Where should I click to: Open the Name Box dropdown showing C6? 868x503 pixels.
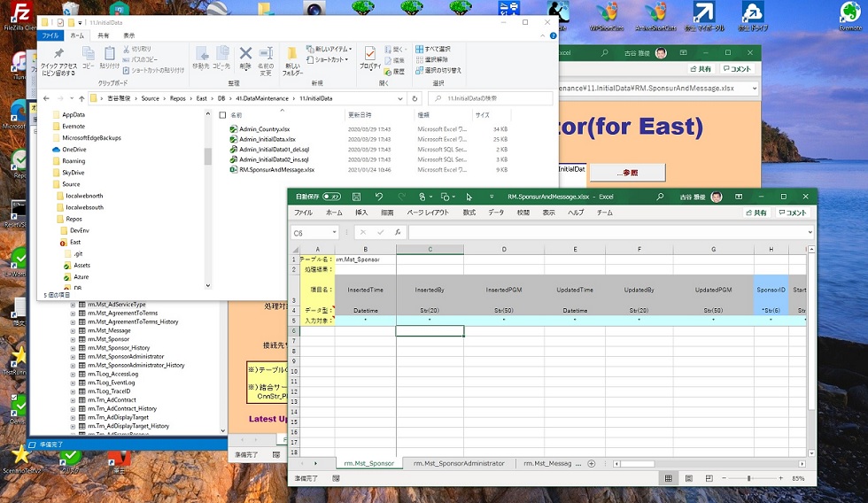click(335, 232)
